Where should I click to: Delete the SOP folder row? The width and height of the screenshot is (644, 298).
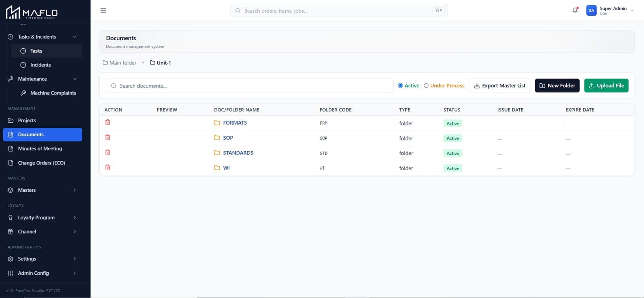point(107,138)
